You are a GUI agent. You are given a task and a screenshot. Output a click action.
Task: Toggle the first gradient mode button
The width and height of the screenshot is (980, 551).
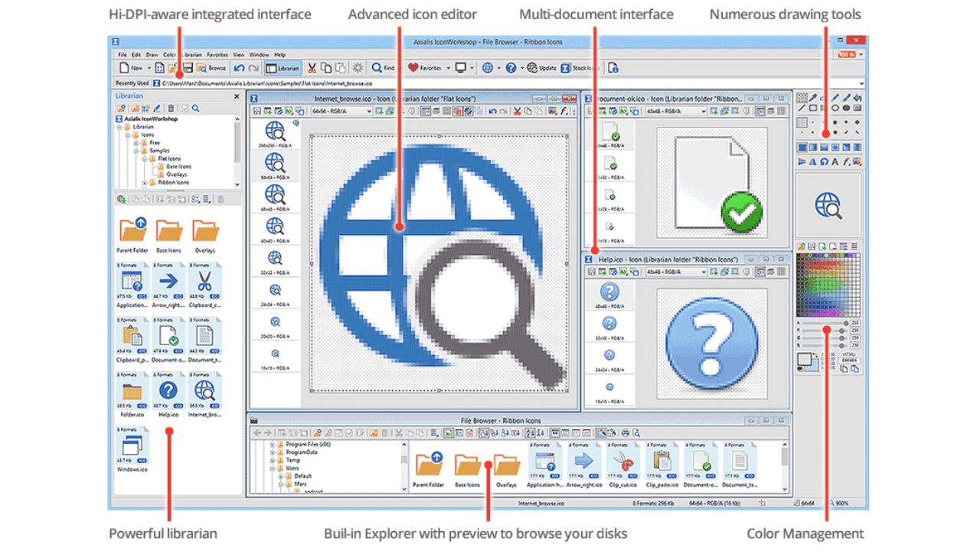pos(802,147)
